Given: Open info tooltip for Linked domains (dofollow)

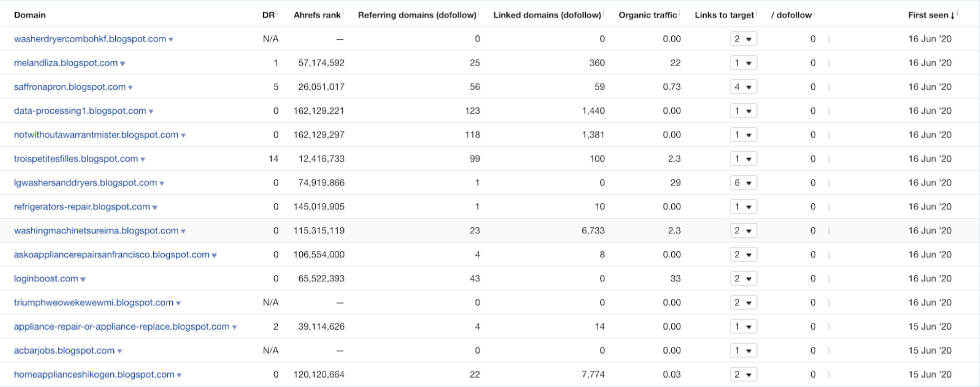Looking at the screenshot, I should pyautogui.click(x=603, y=12).
